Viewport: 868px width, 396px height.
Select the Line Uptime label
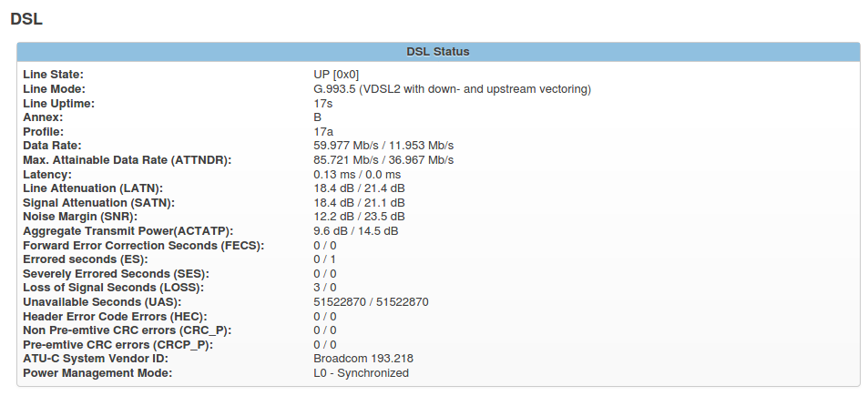click(58, 104)
